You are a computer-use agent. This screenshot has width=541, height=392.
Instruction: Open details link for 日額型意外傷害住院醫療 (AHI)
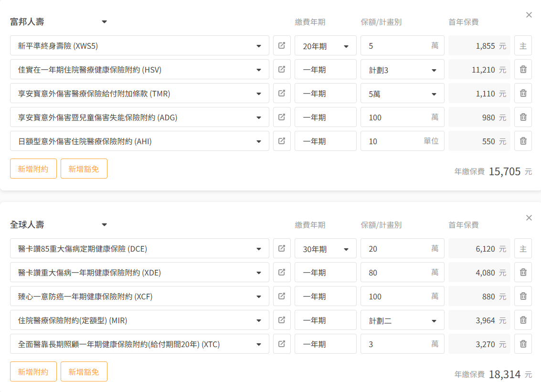coord(282,141)
